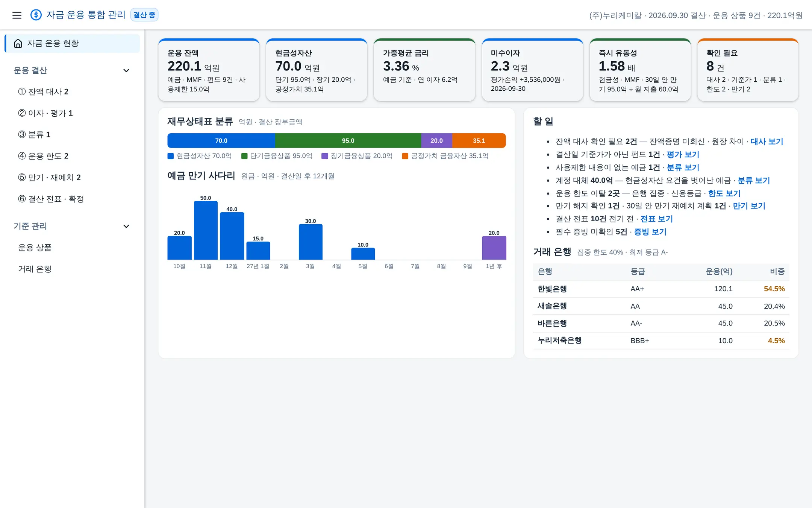Open ⑤ 만기 · 재예치 menu item
812x508 pixels.
(72, 178)
